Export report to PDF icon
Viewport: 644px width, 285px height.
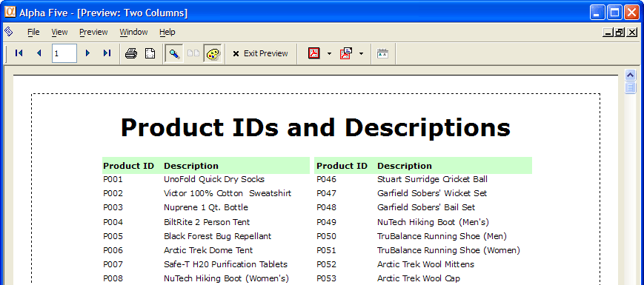[x=314, y=53]
